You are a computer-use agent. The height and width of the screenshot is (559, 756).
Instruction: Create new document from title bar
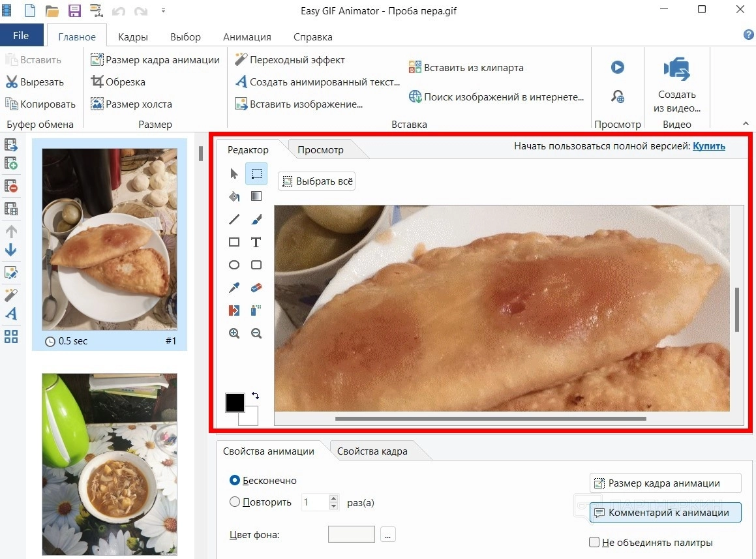click(x=30, y=10)
